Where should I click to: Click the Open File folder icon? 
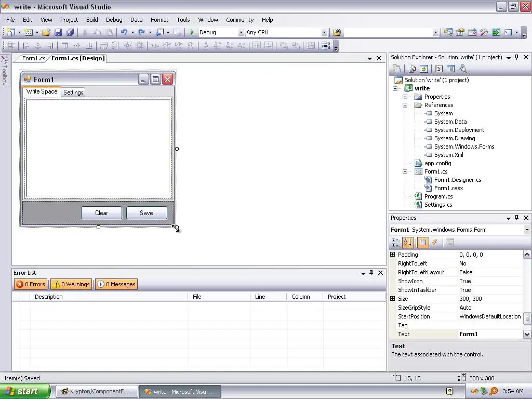[x=46, y=32]
